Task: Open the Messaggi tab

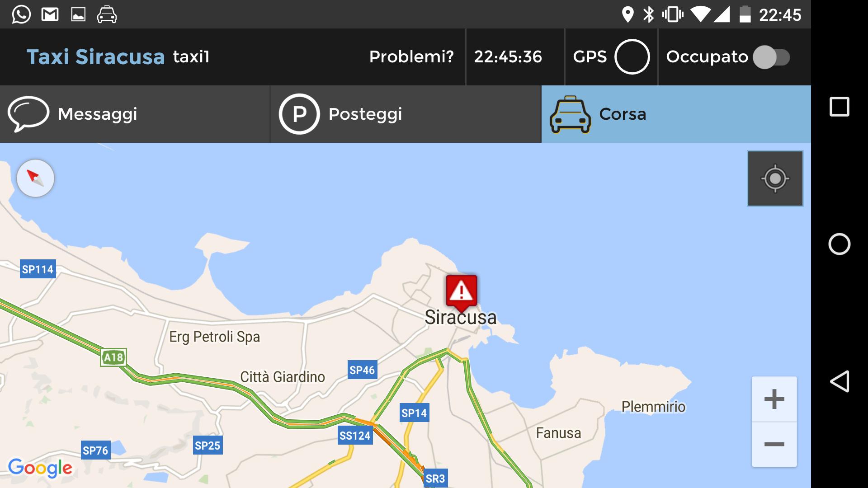Action: 135,114
